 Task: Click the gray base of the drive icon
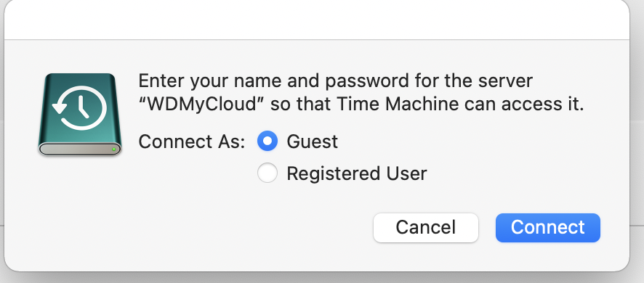click(80, 149)
